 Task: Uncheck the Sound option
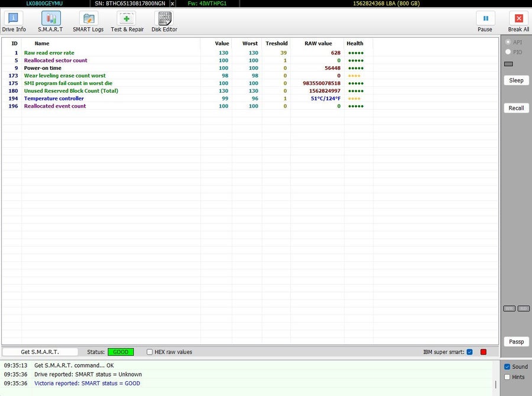[507, 366]
